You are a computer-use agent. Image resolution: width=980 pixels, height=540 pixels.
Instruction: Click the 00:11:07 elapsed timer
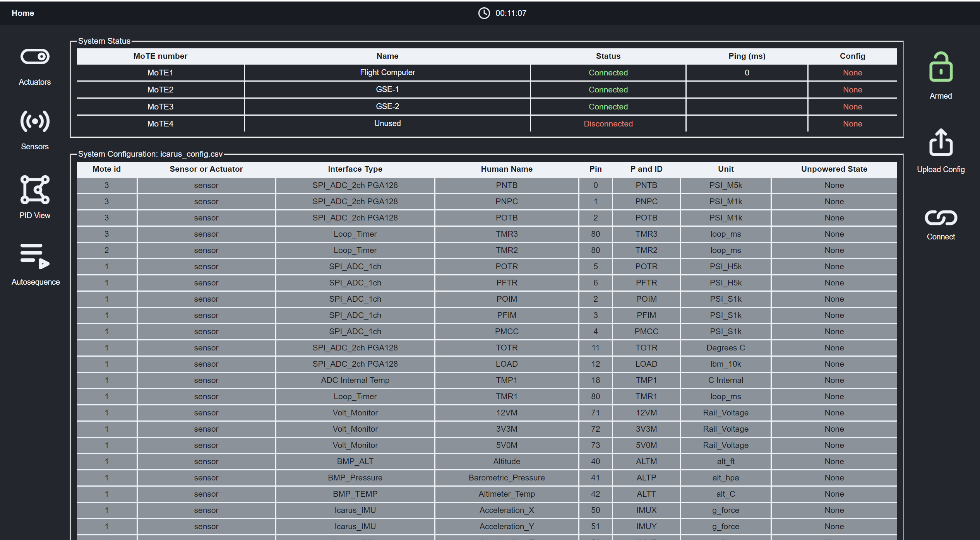511,13
